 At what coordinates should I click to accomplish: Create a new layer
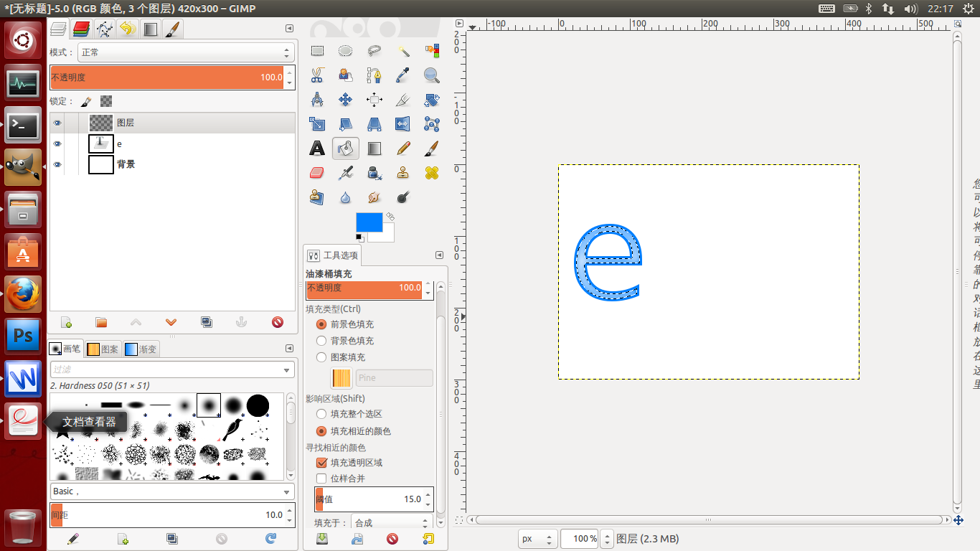point(66,322)
